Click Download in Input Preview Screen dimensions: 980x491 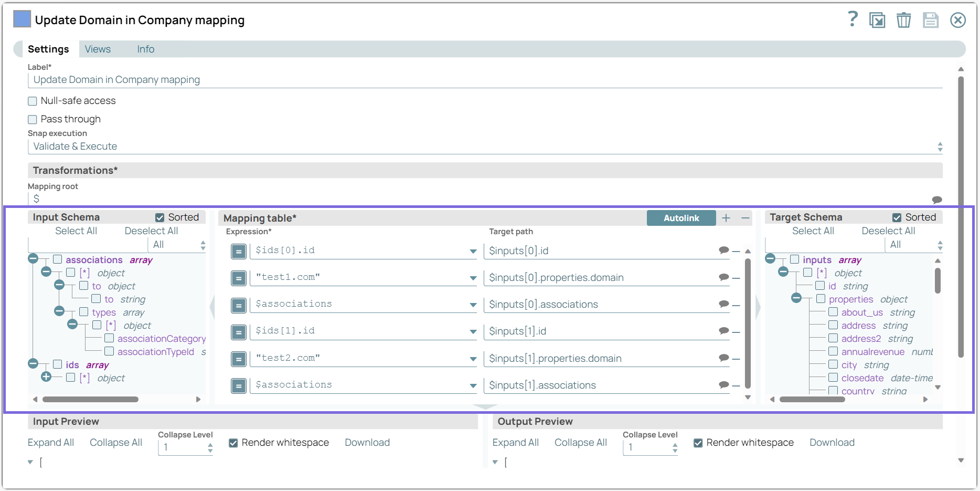[367, 443]
